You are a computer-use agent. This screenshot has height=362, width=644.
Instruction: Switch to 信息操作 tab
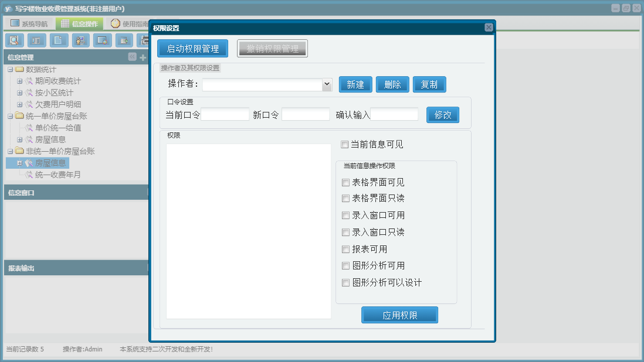click(80, 24)
